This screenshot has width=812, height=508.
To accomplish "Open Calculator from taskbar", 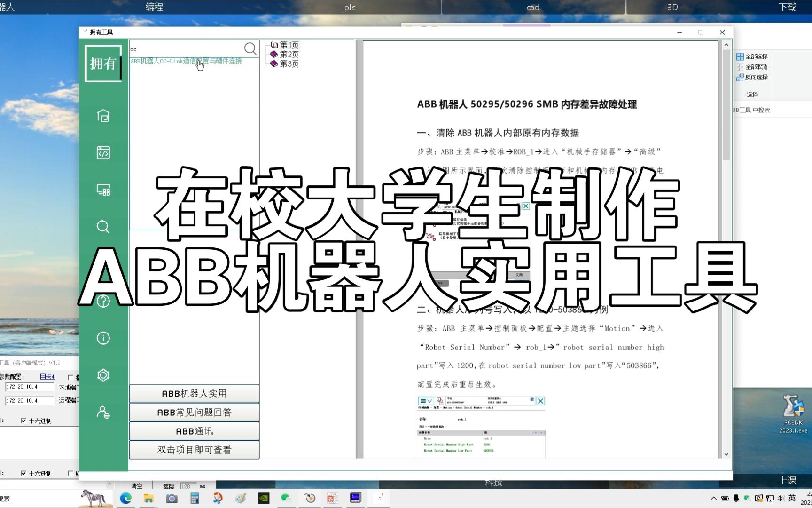I will pyautogui.click(x=195, y=498).
